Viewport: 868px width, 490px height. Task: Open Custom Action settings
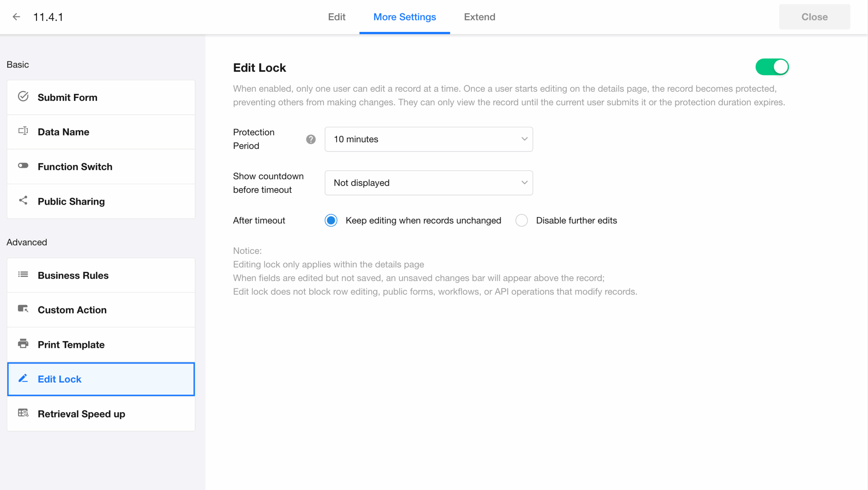101,310
